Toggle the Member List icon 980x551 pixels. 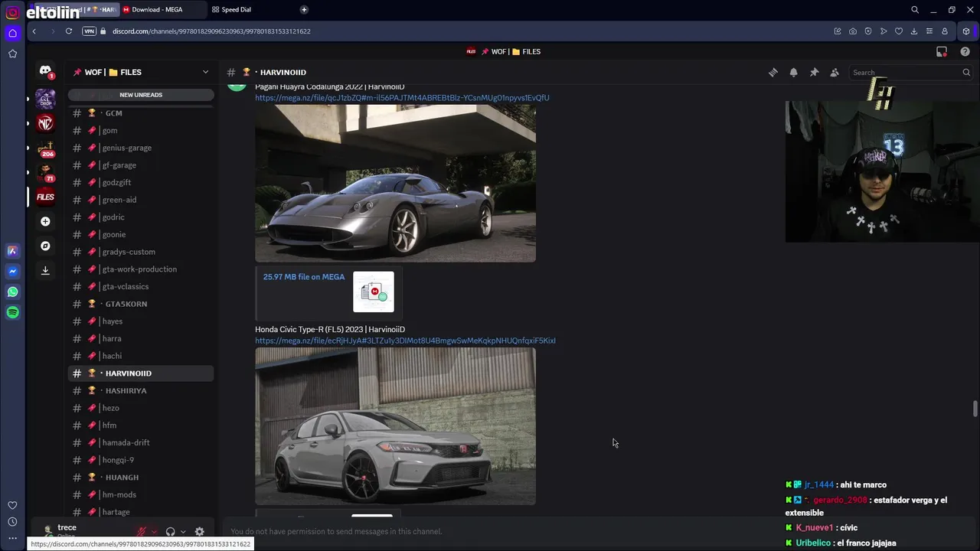pos(835,72)
